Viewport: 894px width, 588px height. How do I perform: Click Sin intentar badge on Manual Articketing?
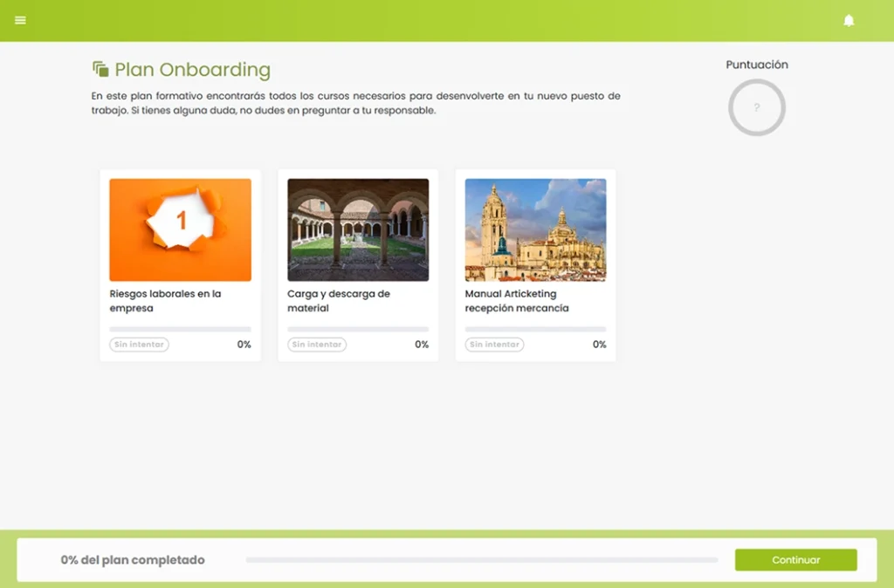494,345
